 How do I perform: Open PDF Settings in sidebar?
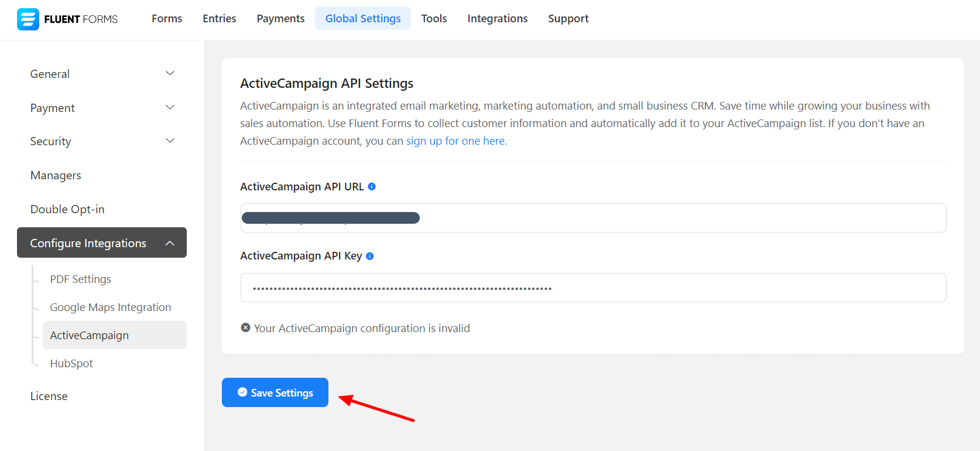coord(81,279)
